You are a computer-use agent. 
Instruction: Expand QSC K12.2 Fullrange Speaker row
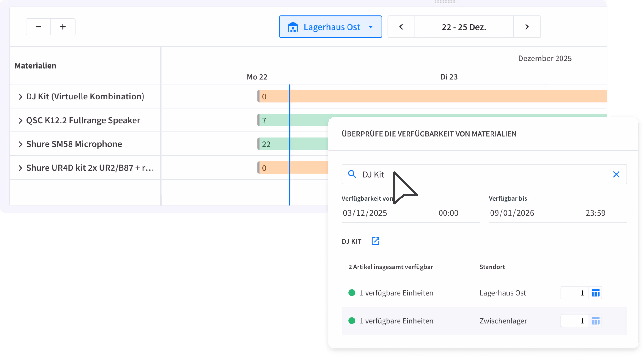pos(20,120)
